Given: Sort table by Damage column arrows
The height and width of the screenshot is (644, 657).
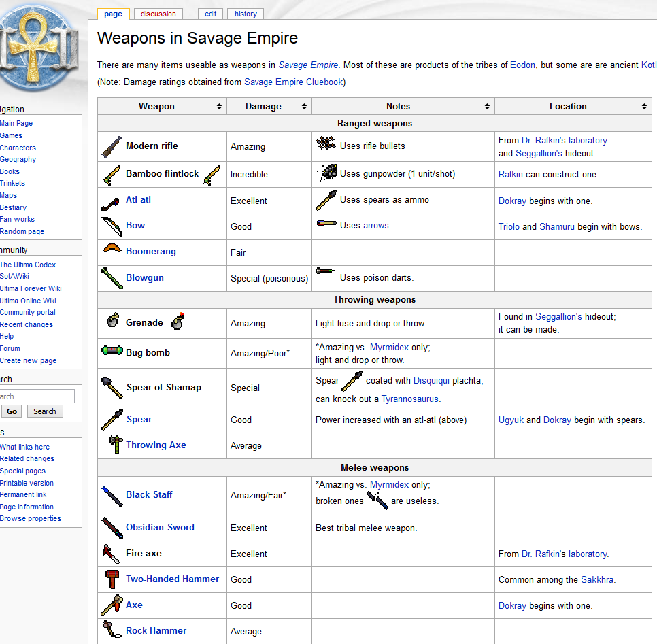Looking at the screenshot, I should [304, 106].
